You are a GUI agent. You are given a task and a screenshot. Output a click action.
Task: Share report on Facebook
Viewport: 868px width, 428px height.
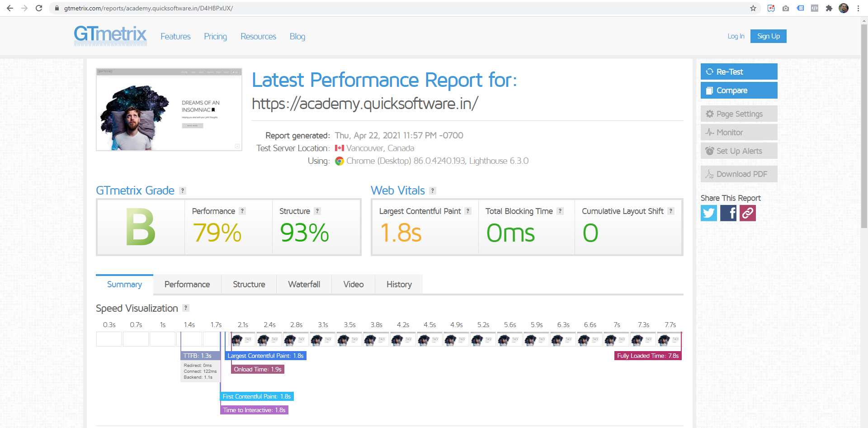click(x=728, y=213)
